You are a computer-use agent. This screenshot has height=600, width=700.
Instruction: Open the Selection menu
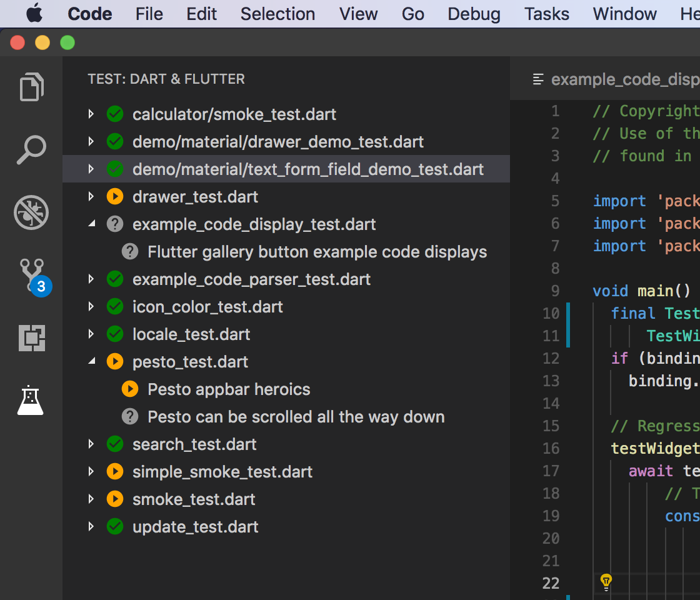277,14
